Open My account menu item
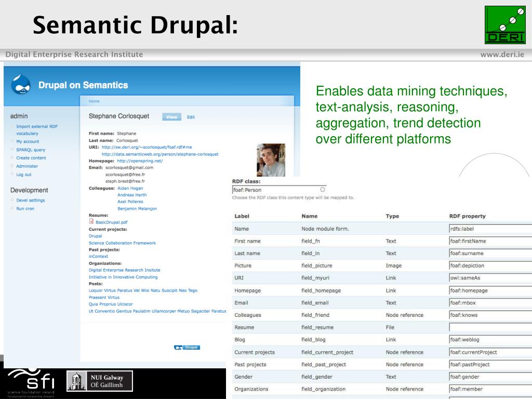 [x=28, y=141]
